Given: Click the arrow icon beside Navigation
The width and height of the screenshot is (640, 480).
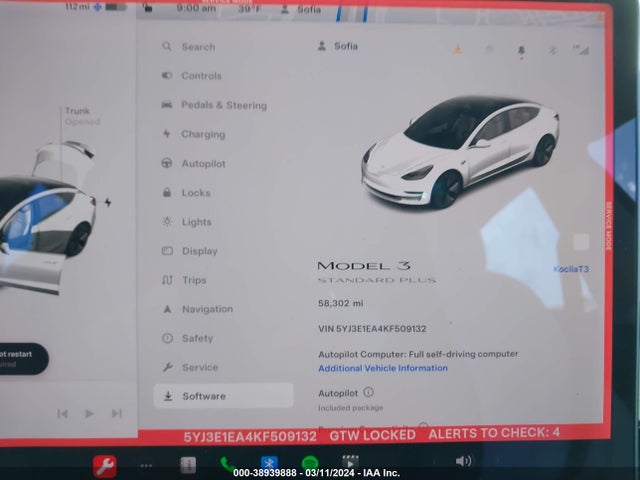Looking at the screenshot, I should pyautogui.click(x=167, y=309).
